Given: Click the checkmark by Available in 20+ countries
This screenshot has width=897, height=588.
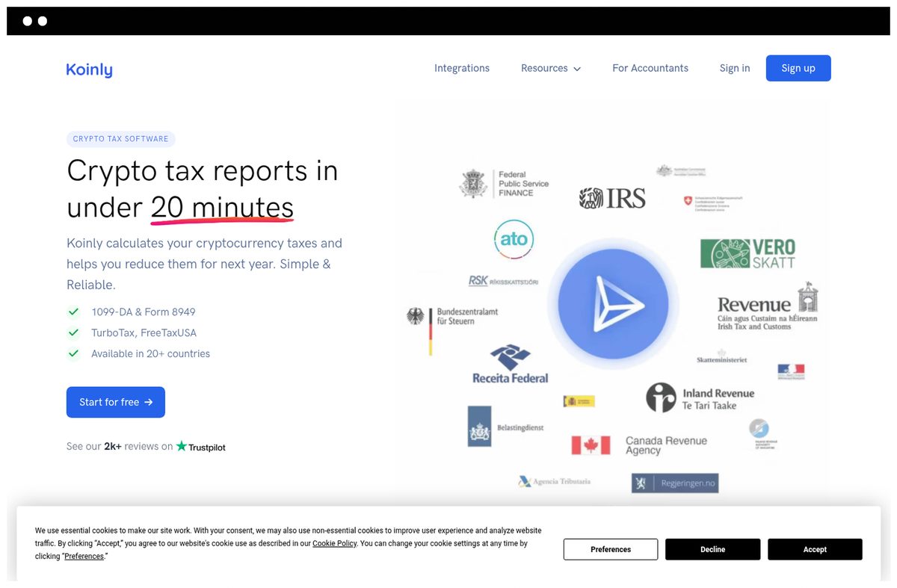Looking at the screenshot, I should pos(73,353).
